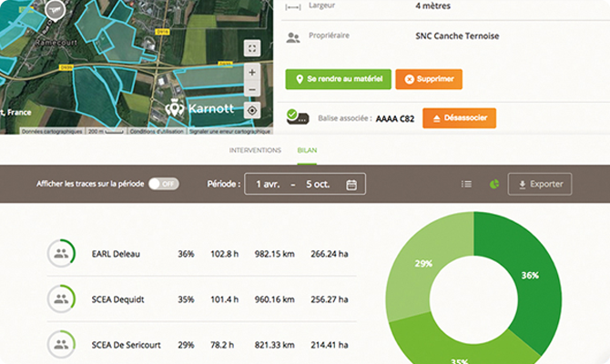Click the Période date range field

[x=305, y=184]
